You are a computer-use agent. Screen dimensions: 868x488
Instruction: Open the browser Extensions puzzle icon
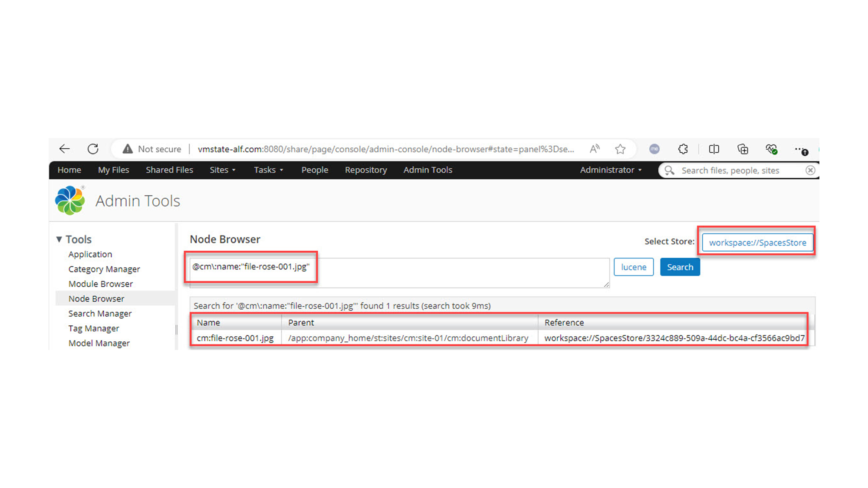pos(683,149)
